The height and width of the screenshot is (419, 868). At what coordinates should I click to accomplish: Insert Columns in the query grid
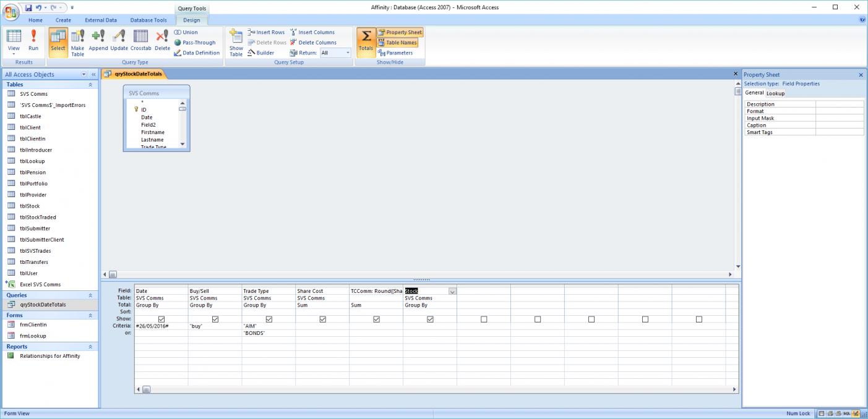coord(312,32)
